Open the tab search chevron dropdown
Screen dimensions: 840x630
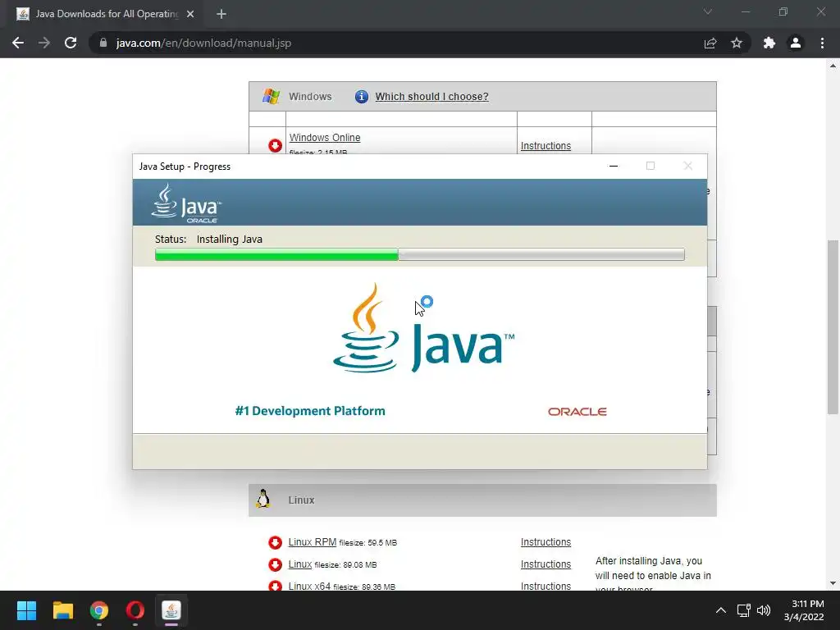tap(708, 11)
